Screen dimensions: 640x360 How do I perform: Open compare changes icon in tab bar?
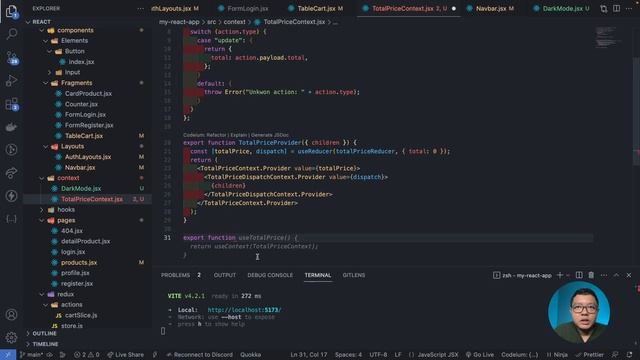[604, 8]
